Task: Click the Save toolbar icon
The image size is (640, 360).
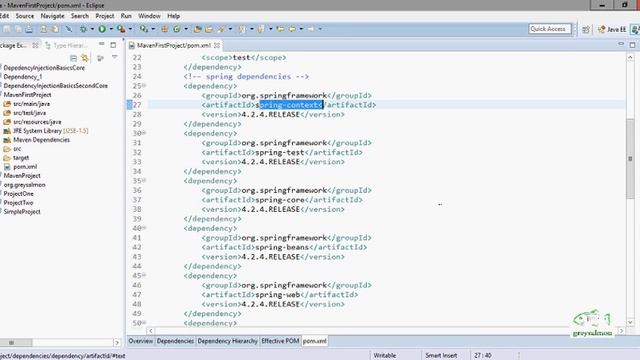Action: point(8,29)
